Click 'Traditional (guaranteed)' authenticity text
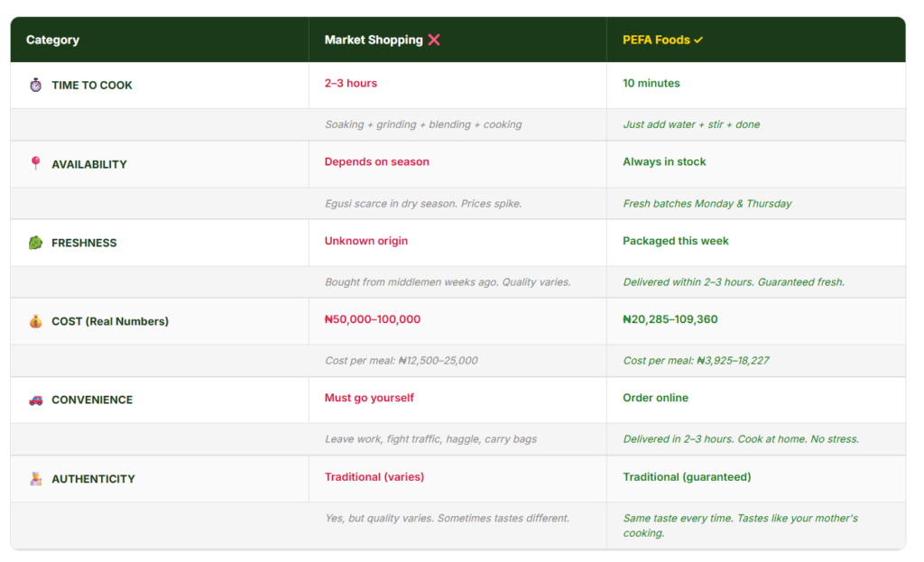 pos(687,476)
